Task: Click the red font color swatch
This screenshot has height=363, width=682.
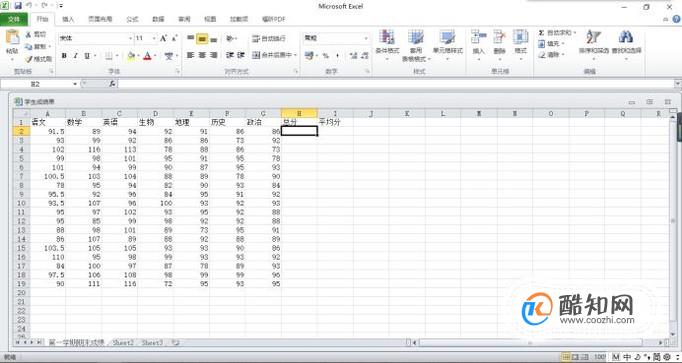Action: click(x=147, y=56)
